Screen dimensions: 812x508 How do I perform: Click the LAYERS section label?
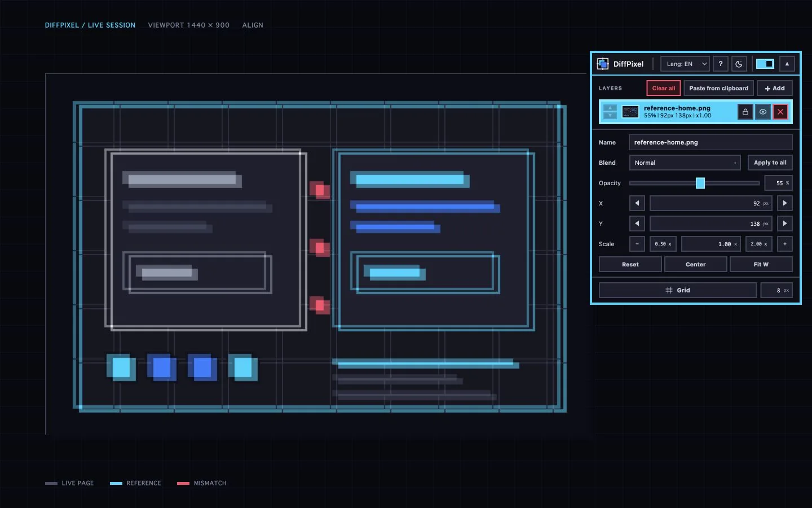pyautogui.click(x=610, y=89)
